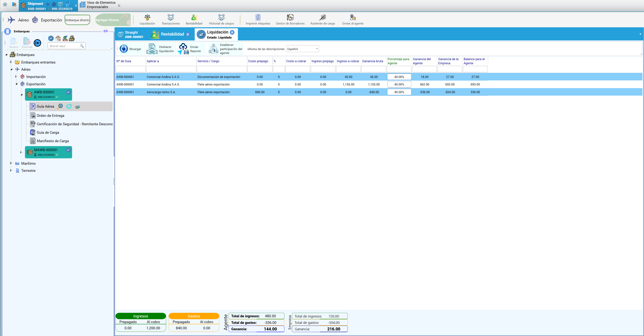Click the collapse panel arrow next to Eliminar
The width and height of the screenshot is (644, 336).
[38, 43]
